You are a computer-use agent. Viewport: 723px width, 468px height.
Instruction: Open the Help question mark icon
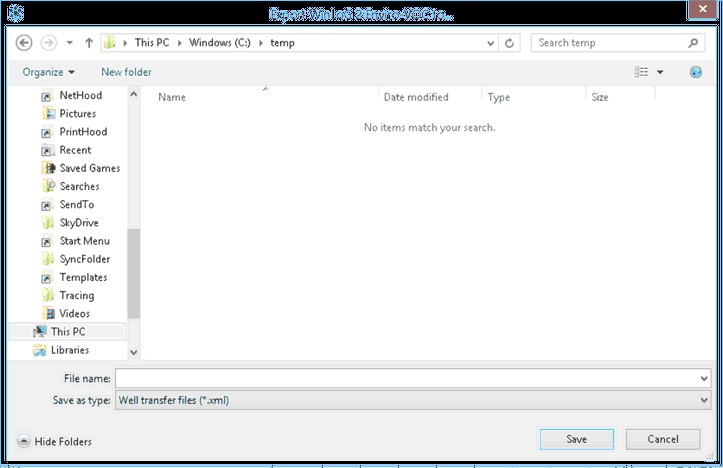(x=696, y=72)
